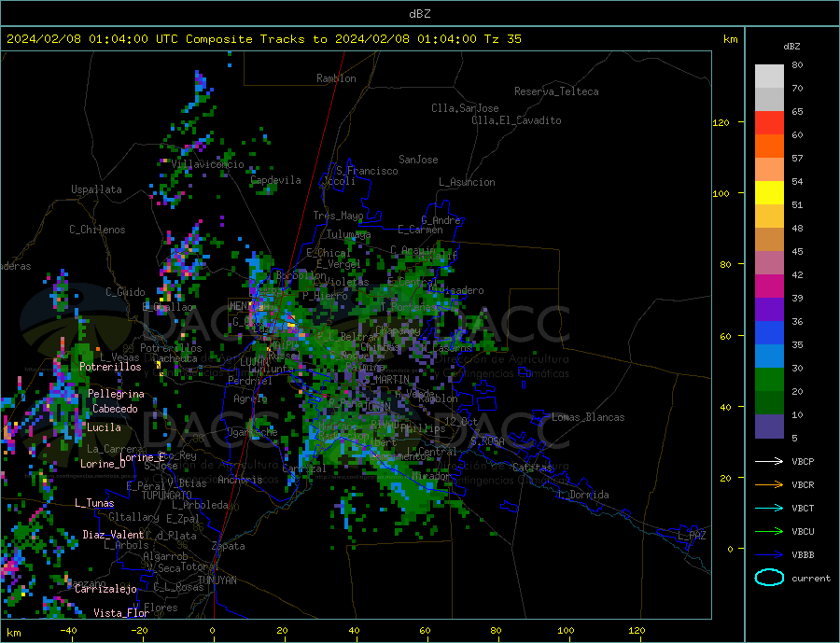Image resolution: width=840 pixels, height=643 pixels.
Task: Click the Ramblon label at map top
Action: (x=336, y=78)
